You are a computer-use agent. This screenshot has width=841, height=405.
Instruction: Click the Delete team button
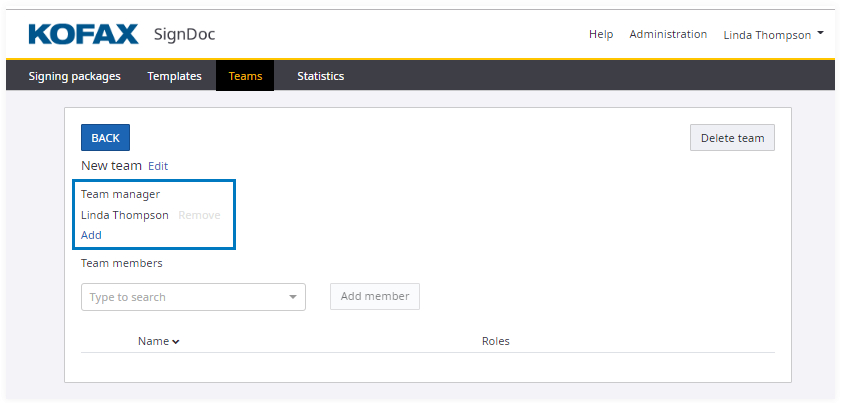click(732, 138)
